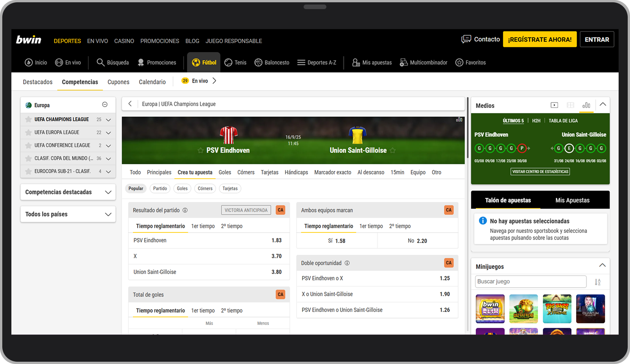Switch to H2H stats tab
The width and height of the screenshot is (630, 364).
(x=536, y=121)
